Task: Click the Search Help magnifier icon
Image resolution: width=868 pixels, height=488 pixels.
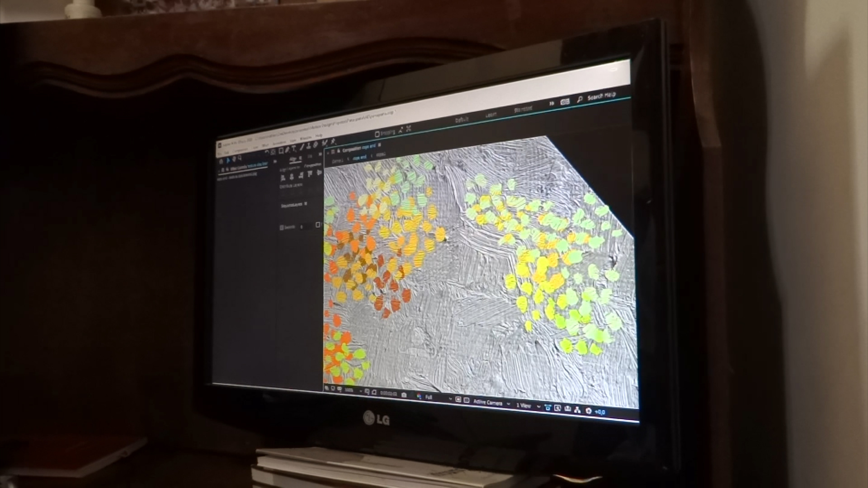Action: (x=579, y=99)
